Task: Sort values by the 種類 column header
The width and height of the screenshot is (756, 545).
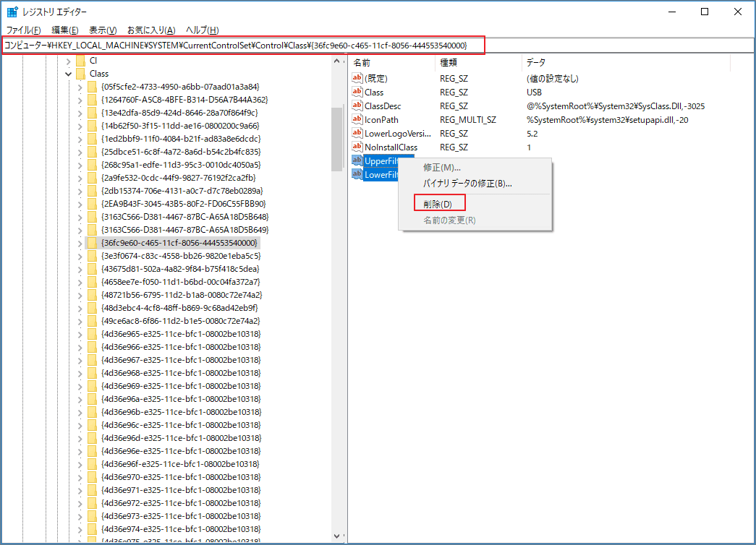Action: pos(478,63)
